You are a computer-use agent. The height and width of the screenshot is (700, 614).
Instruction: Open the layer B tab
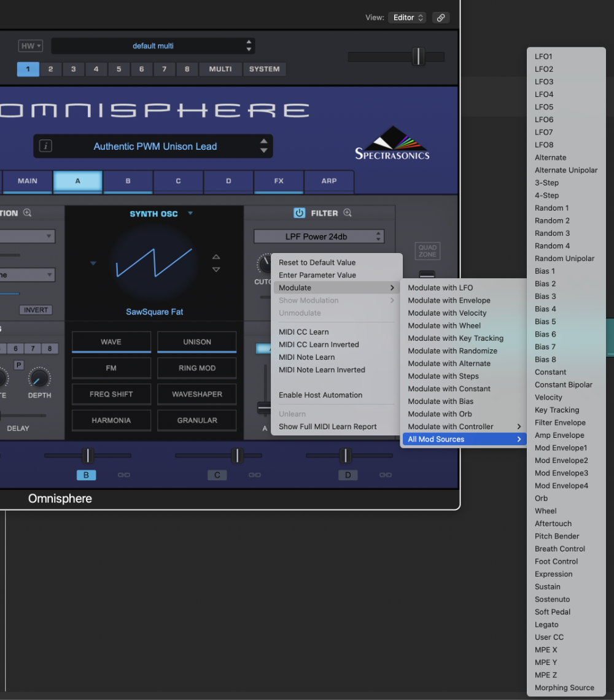(128, 181)
